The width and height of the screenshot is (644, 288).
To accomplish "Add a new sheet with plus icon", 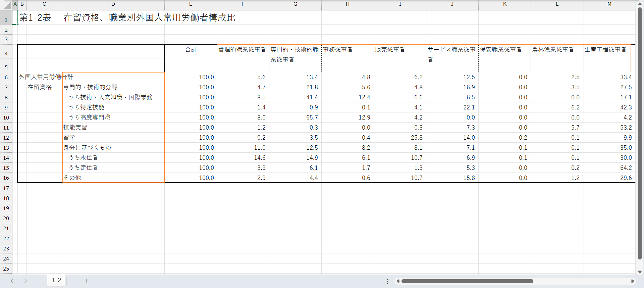I will 87,281.
